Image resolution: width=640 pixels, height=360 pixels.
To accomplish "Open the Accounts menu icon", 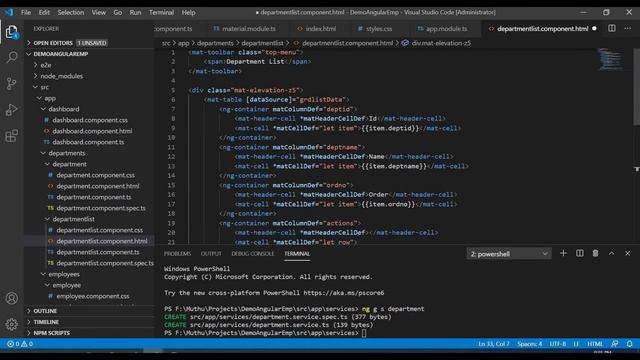I will [11, 298].
